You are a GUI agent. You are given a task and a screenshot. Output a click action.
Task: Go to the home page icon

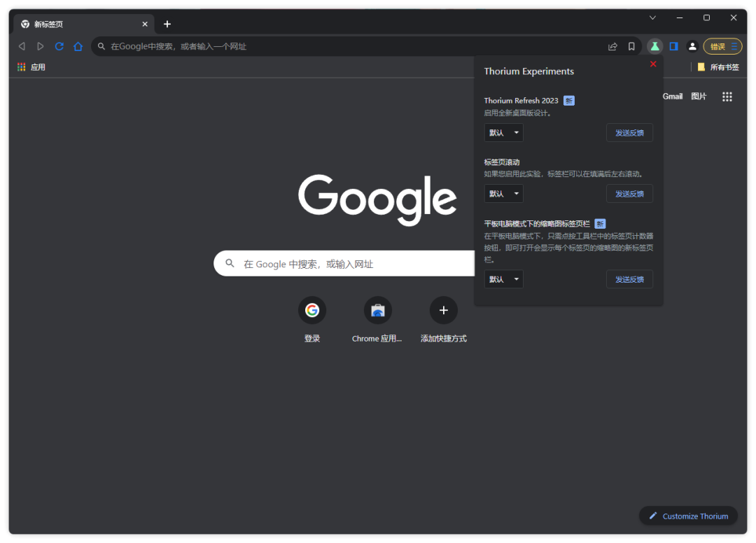point(78,46)
